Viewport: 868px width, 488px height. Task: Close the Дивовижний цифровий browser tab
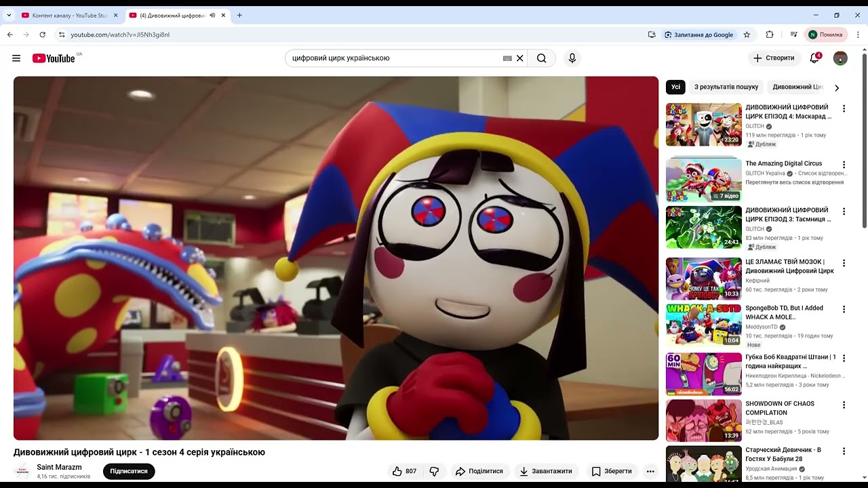pyautogui.click(x=223, y=15)
